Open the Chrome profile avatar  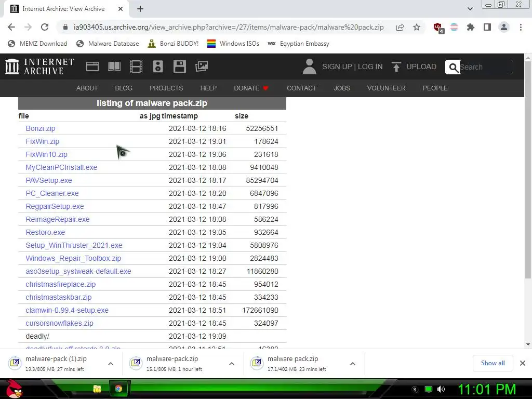point(504,27)
